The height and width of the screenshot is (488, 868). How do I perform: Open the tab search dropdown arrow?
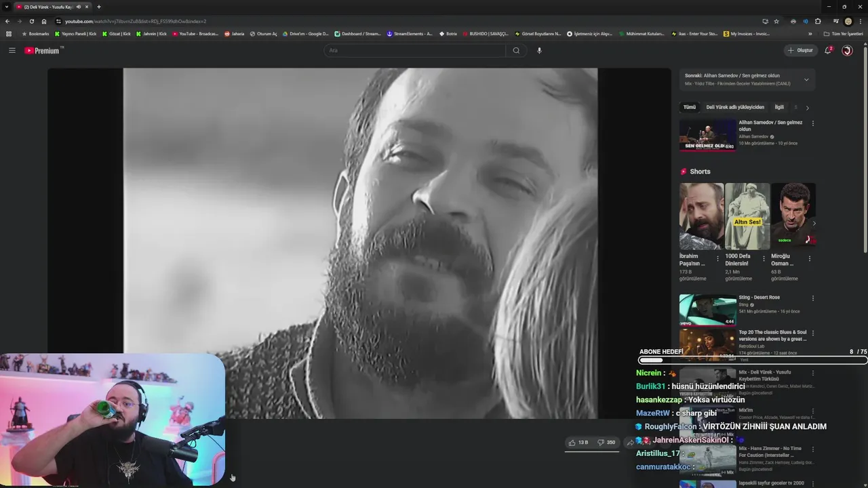click(x=6, y=7)
